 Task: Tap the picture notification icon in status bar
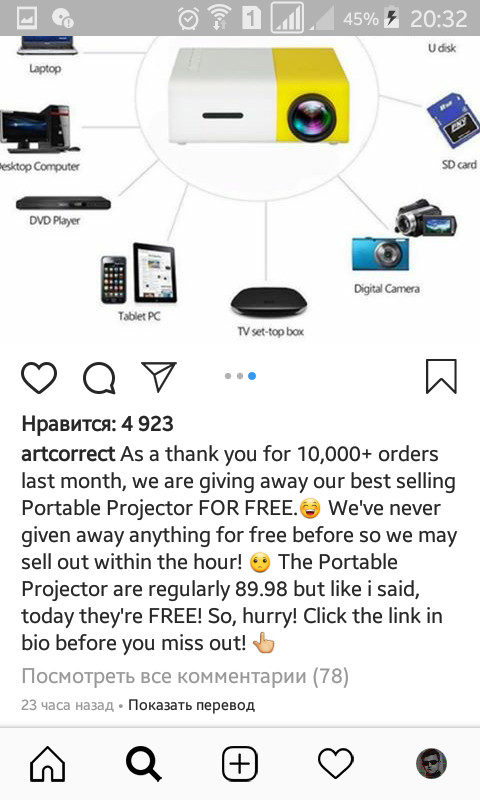pyautogui.click(x=26, y=19)
